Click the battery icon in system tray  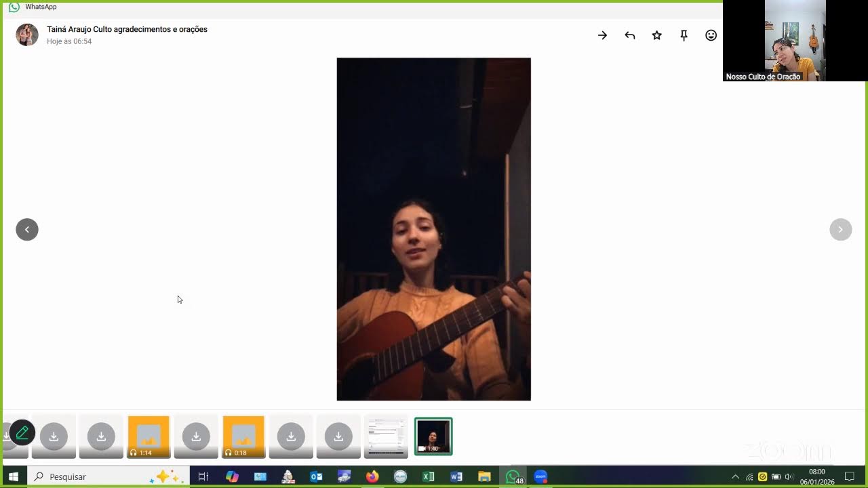(776, 476)
